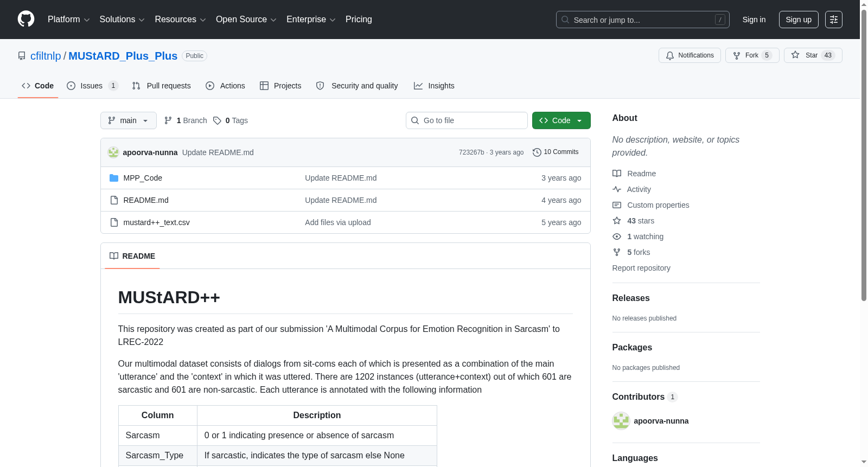
Task: Click the commit hash 723267b
Action: point(471,152)
